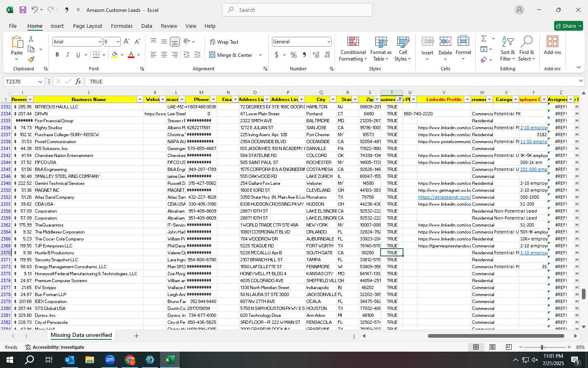Click the AutoSum sigma icon
588x368 pixels.
(484, 38)
